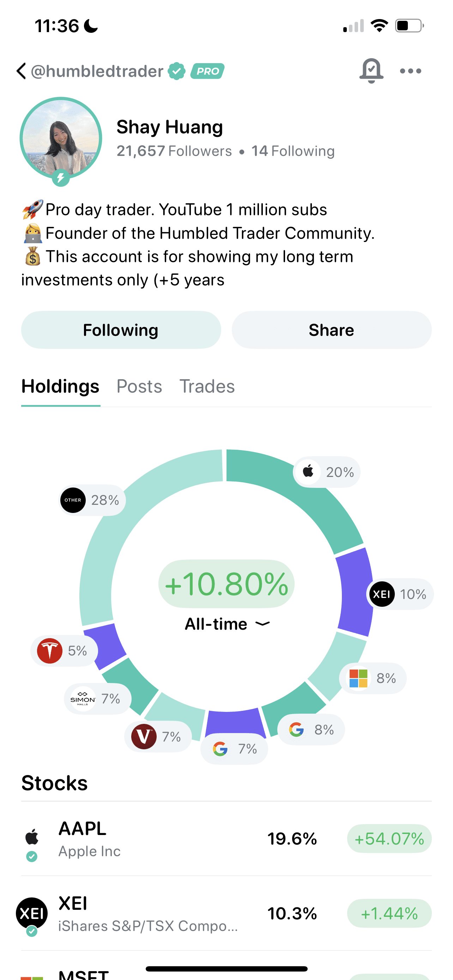Expand the All-time period dropdown

tap(227, 624)
